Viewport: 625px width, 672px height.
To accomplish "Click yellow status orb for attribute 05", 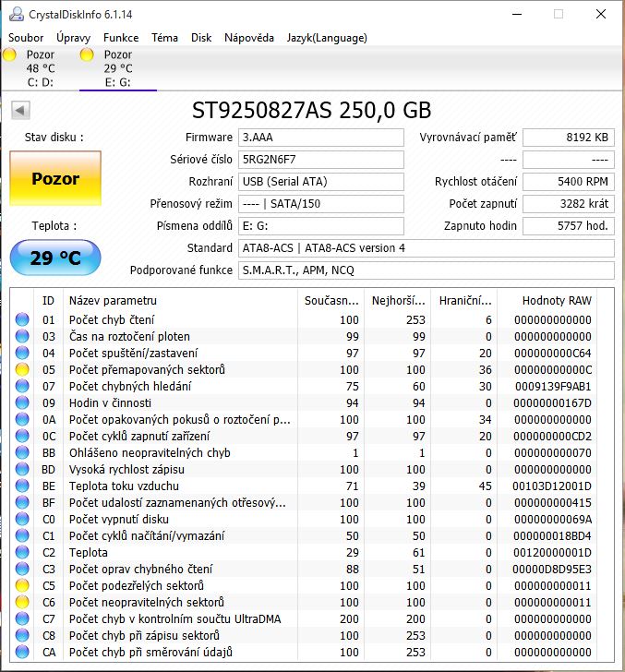I will (22, 369).
